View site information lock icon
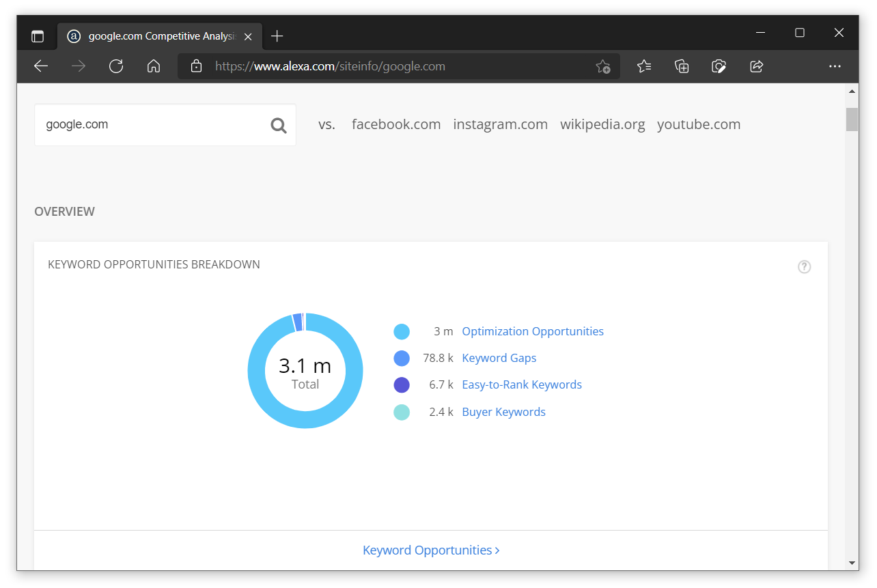The width and height of the screenshot is (877, 588). [x=197, y=66]
